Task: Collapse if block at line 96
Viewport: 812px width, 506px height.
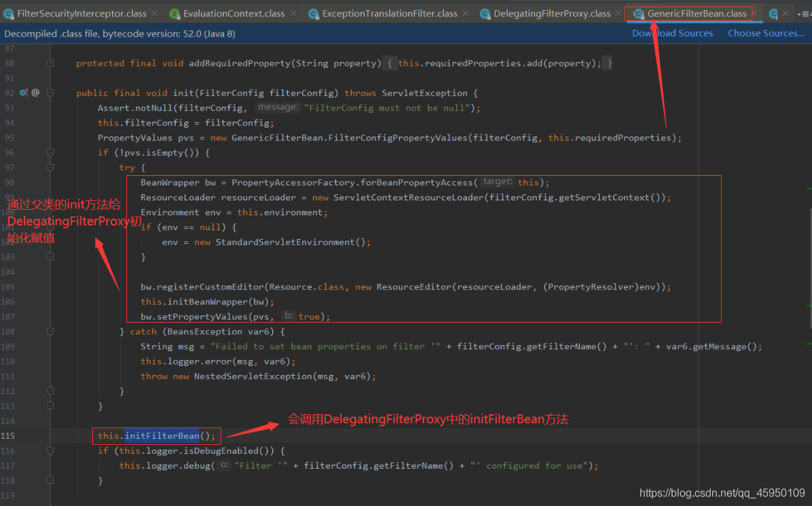Action: pos(50,153)
